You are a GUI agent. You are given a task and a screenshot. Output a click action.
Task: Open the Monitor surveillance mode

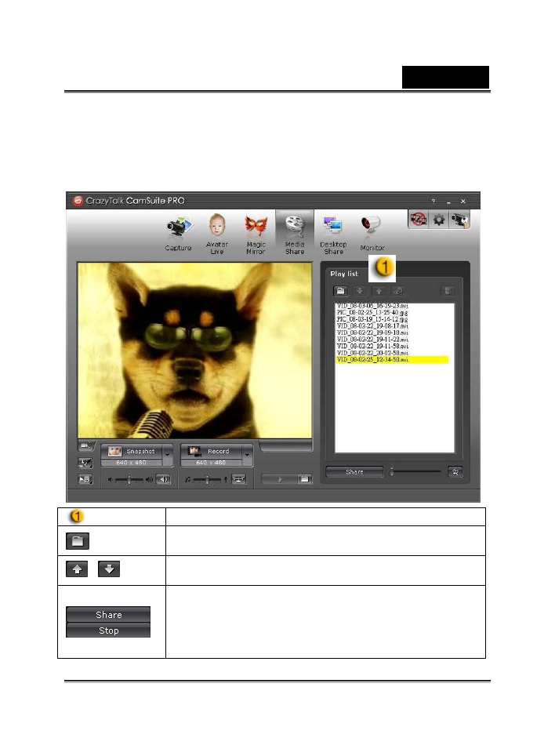pos(372,233)
